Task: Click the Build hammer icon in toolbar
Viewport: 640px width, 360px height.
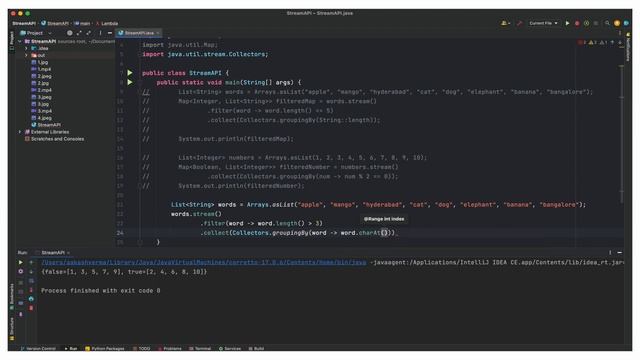Action: point(519,23)
